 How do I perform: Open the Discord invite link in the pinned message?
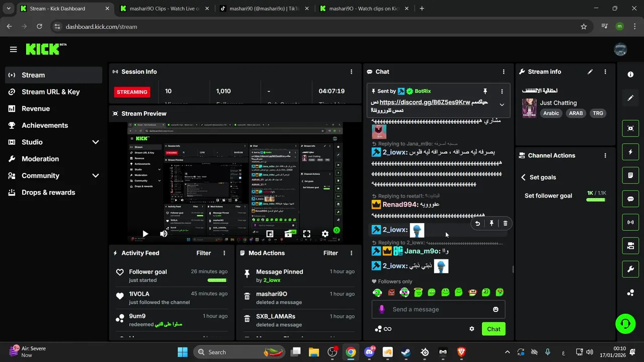[425, 102]
